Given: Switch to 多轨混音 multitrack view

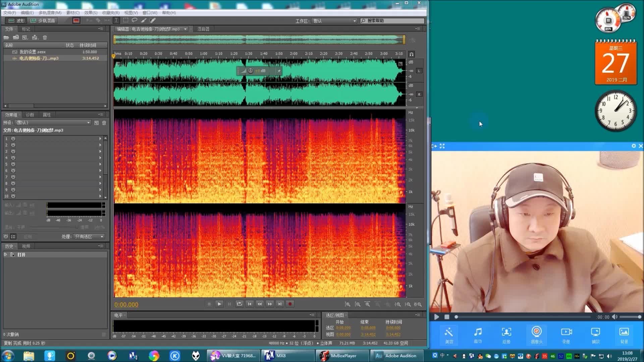Looking at the screenshot, I should [42, 20].
